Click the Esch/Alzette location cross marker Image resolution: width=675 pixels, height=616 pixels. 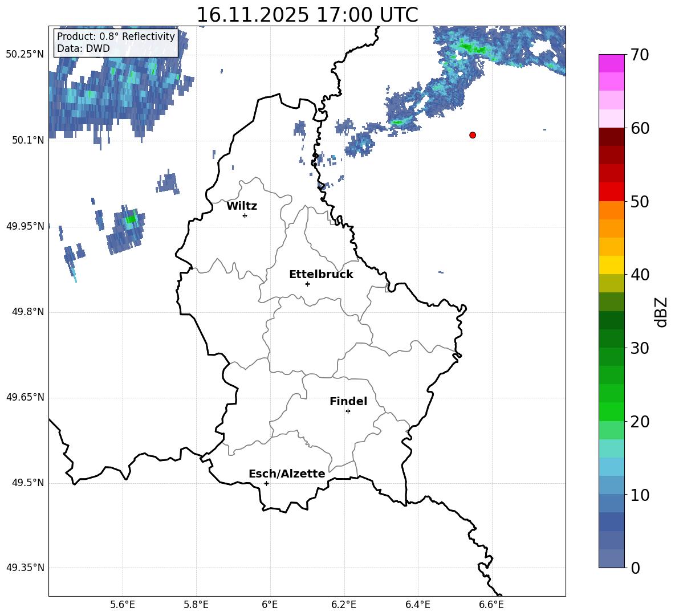[266, 483]
